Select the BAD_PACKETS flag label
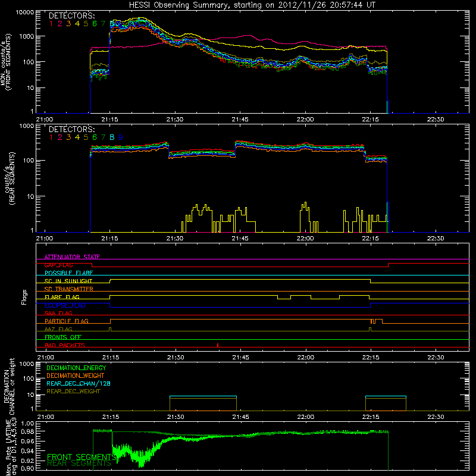Screen dimensions: 476x476 [65, 345]
